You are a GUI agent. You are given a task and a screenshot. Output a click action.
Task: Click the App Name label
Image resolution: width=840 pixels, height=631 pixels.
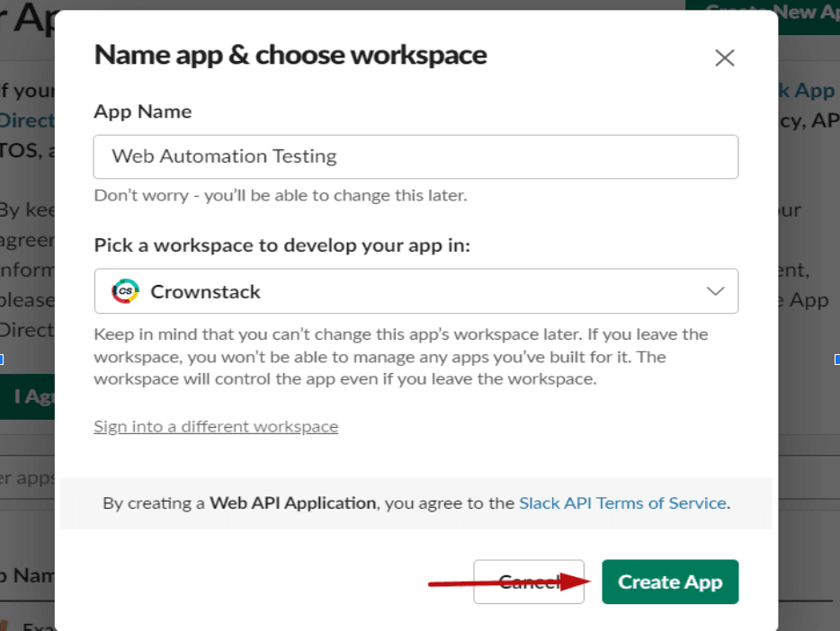(x=142, y=111)
